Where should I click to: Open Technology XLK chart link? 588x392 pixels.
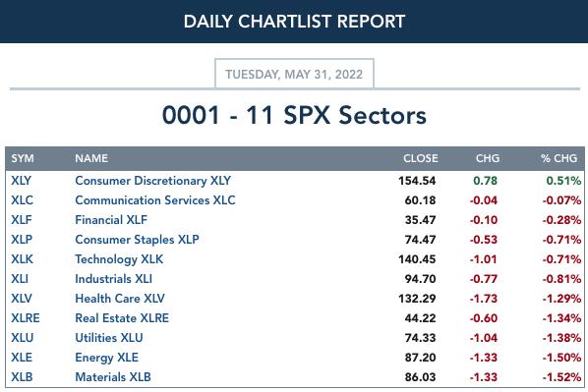[119, 259]
